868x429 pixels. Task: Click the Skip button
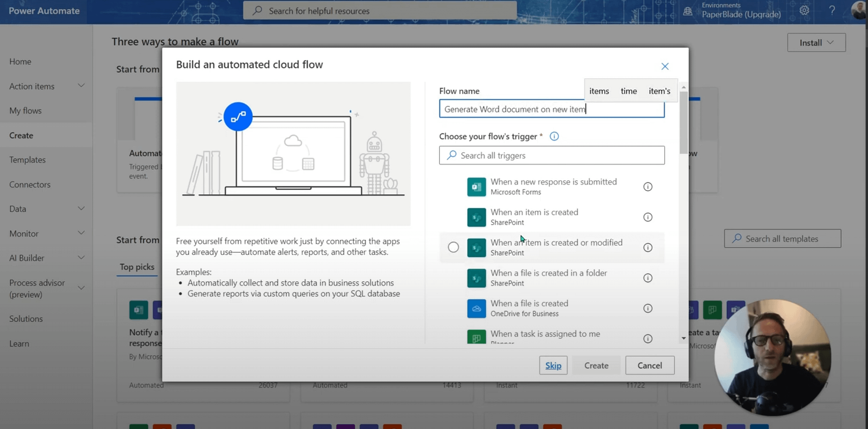point(553,365)
